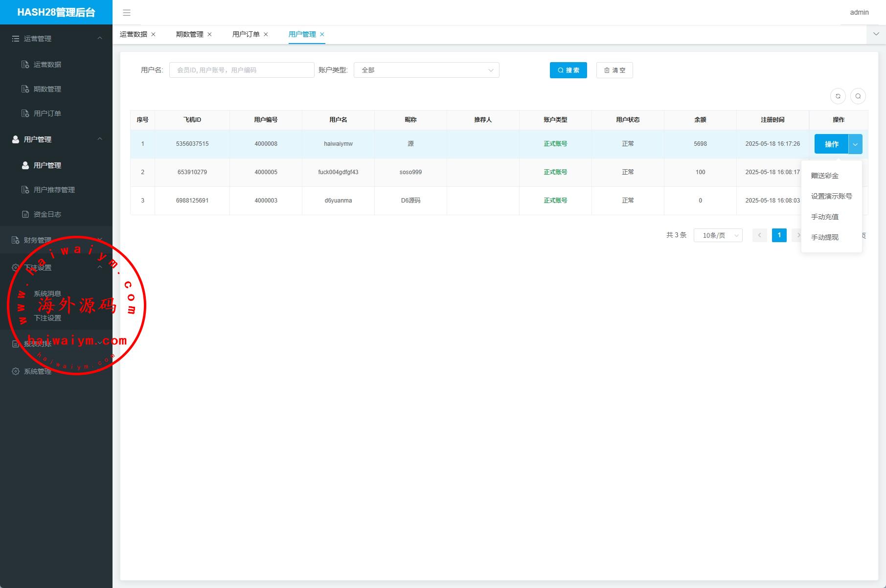Open 资金日志 in the sidebar
Screen dimensions: 886x588
(47, 214)
